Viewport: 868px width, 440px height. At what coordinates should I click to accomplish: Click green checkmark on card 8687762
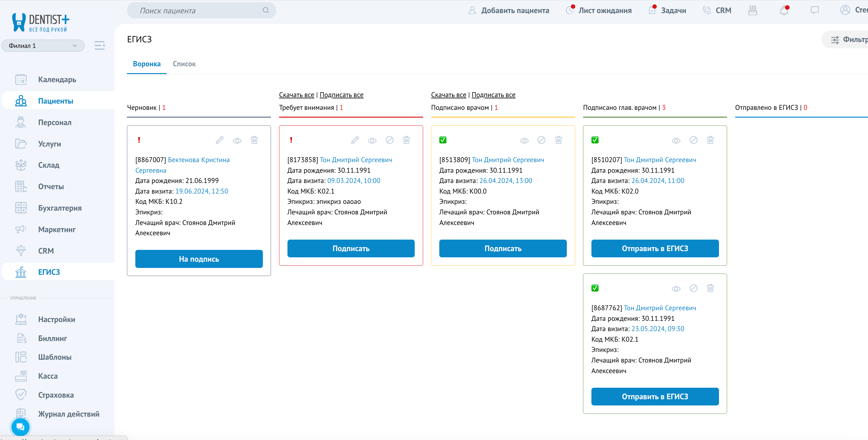tap(595, 288)
